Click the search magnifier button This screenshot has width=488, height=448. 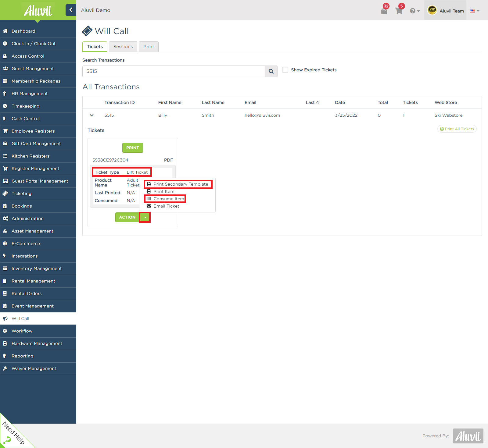[x=271, y=71]
